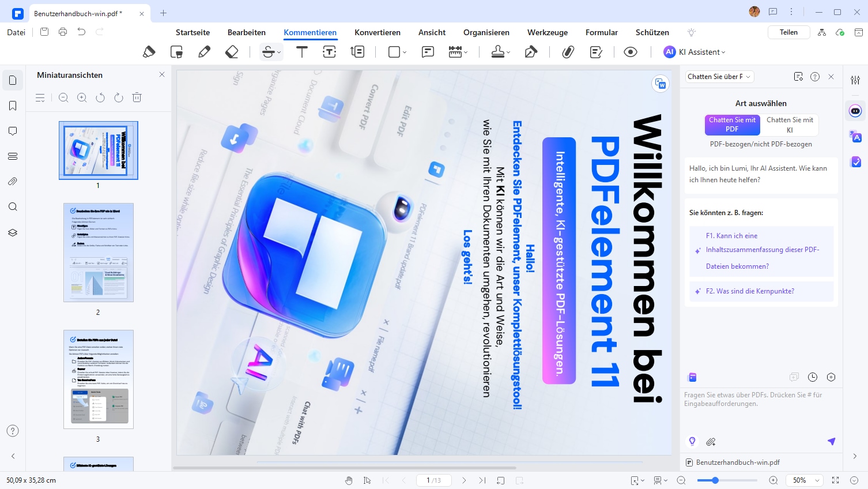Switch to the Bearbeiten tab
The height and width of the screenshot is (489, 868).
coord(247,32)
